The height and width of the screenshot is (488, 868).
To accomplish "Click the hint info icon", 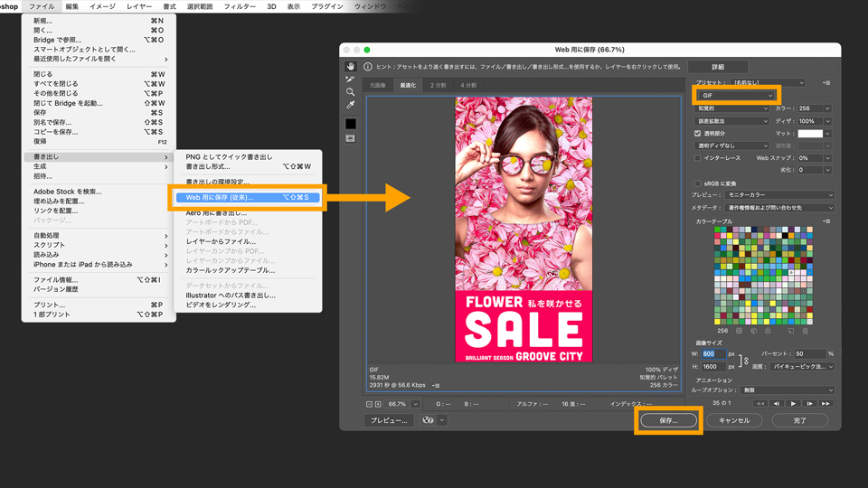I will [x=368, y=66].
